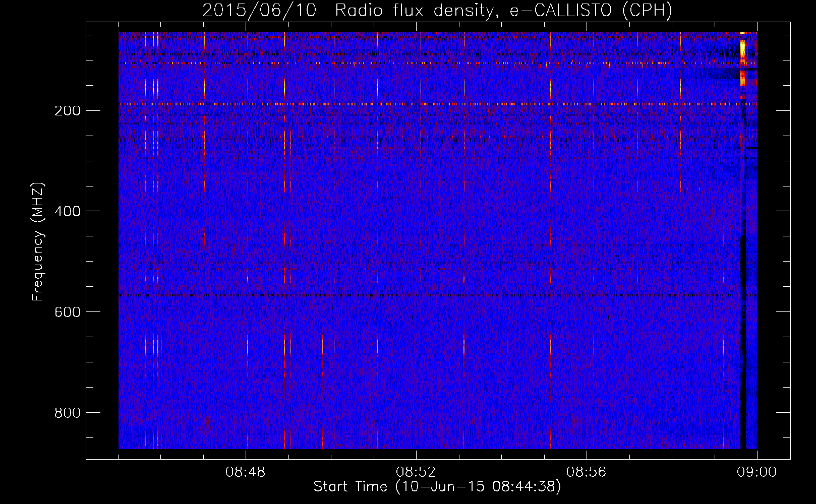Click the 09:00 time tick label
Screen dimensions: 816x504
pyautogui.click(x=756, y=472)
